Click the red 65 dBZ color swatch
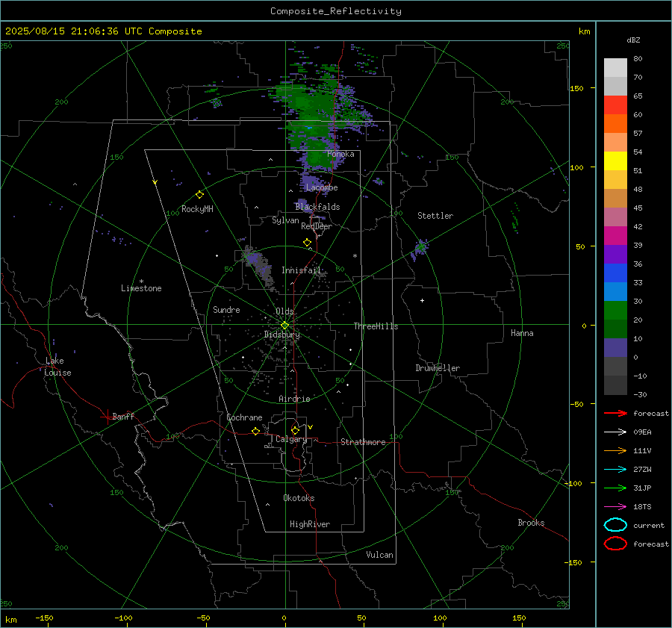672x628 pixels. pos(615,105)
